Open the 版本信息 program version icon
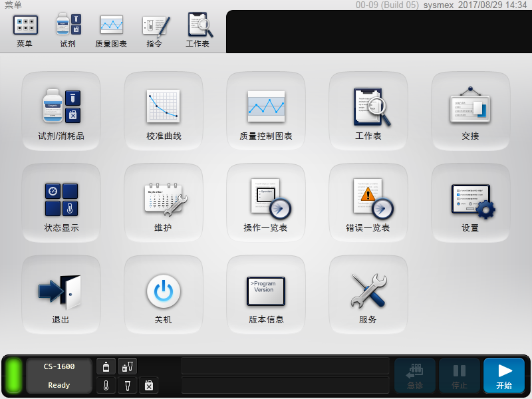The width and height of the screenshot is (532, 399). 266,294
